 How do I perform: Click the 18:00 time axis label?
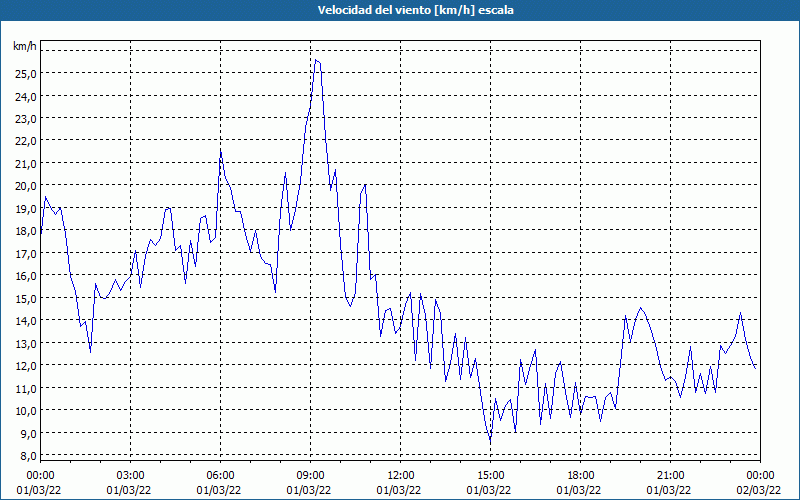click(581, 476)
